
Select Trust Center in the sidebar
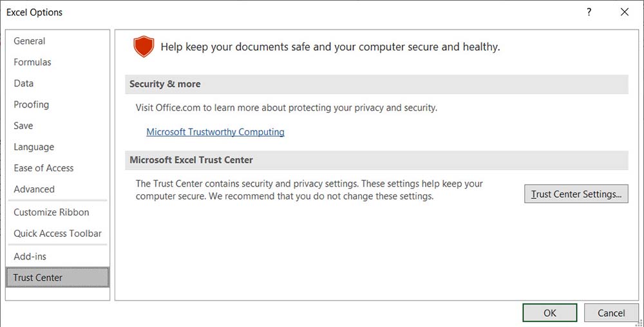pos(38,278)
